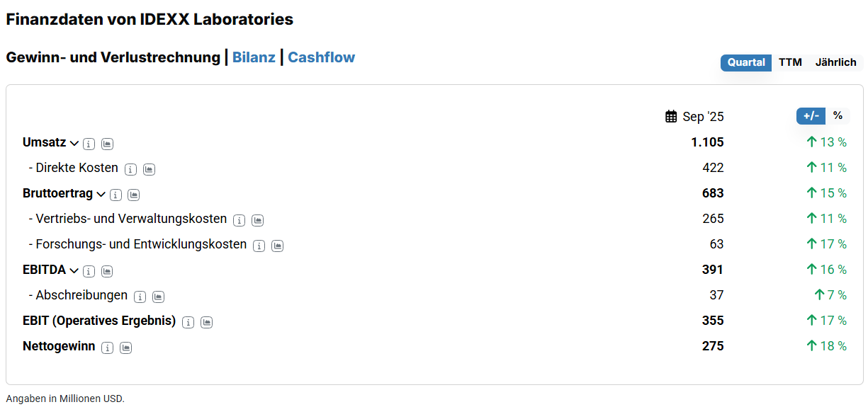The width and height of the screenshot is (868, 407).
Task: Show the chart for Bruttoertrag
Action: tap(134, 195)
